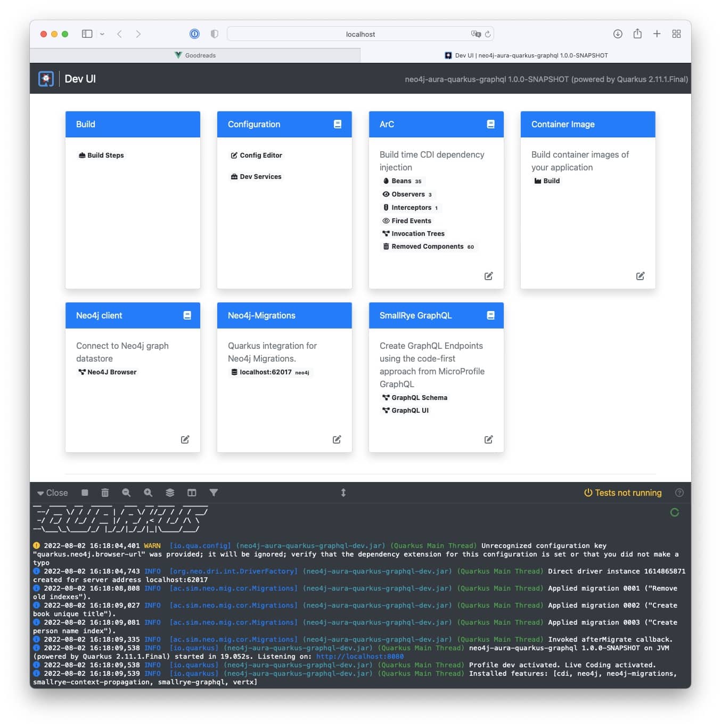Screen dimensions: 721x728
Task: Open the Quarkus Dev UI logo
Action: point(46,79)
